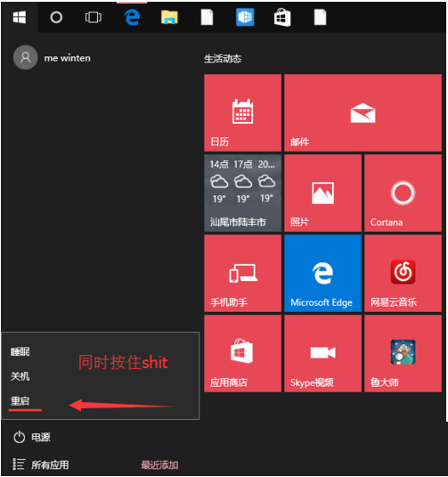Open the 照片 photos tile
The image size is (448, 477).
point(322,193)
